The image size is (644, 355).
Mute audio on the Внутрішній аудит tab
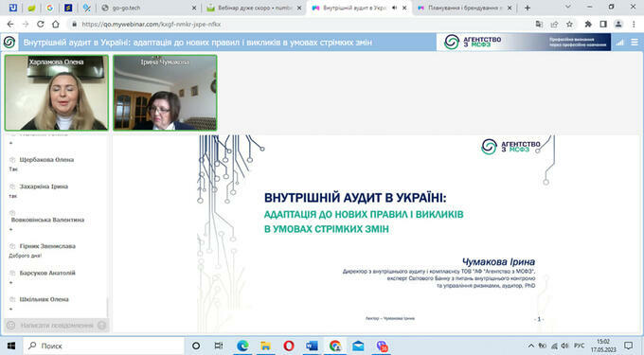394,8
